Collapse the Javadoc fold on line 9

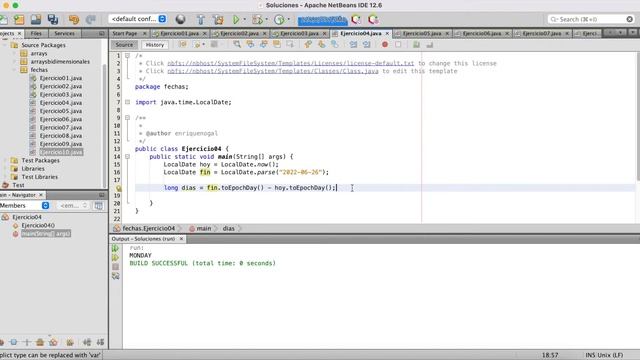click(127, 118)
